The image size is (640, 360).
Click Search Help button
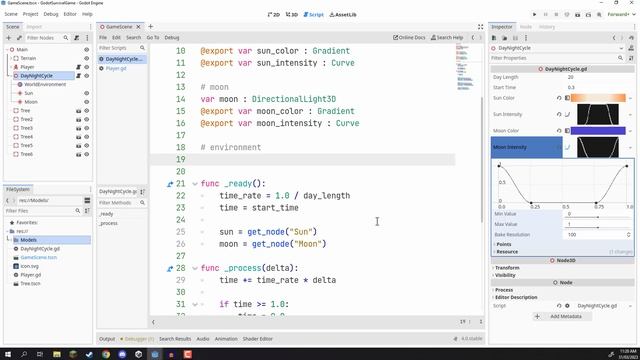pyautogui.click(x=447, y=38)
